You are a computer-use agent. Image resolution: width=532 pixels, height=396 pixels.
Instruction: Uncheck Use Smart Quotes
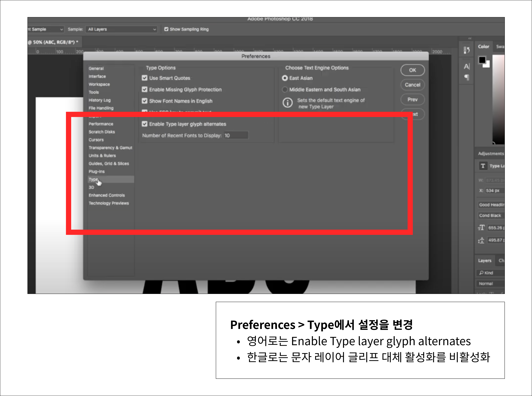coord(145,78)
